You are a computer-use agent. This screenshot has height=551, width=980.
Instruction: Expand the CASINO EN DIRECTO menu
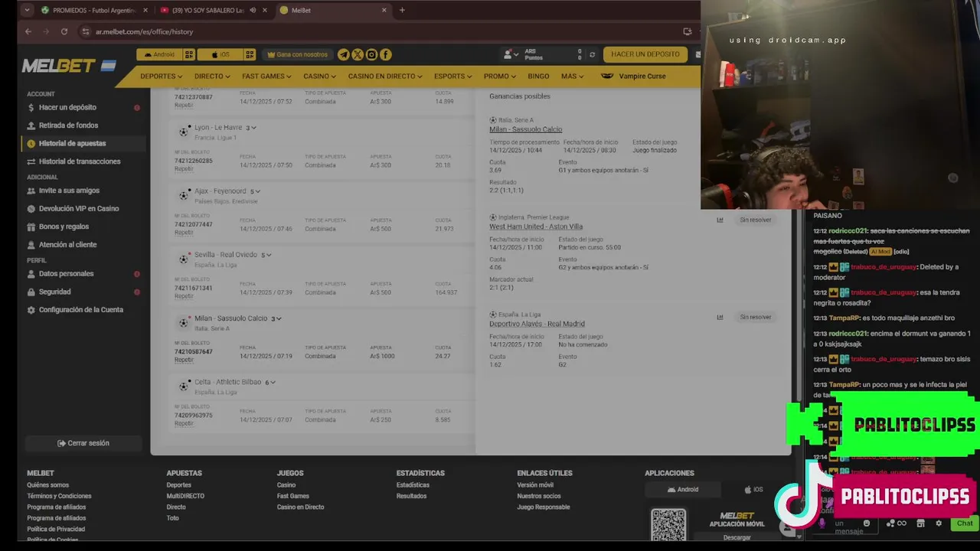click(385, 76)
